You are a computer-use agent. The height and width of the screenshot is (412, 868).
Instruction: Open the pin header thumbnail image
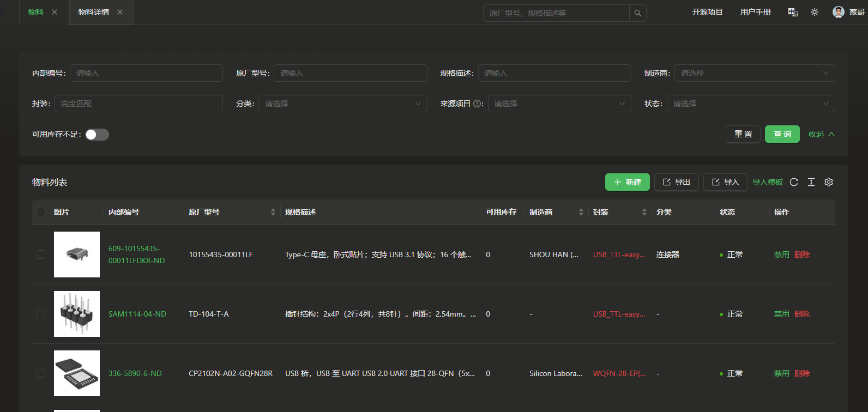[77, 314]
